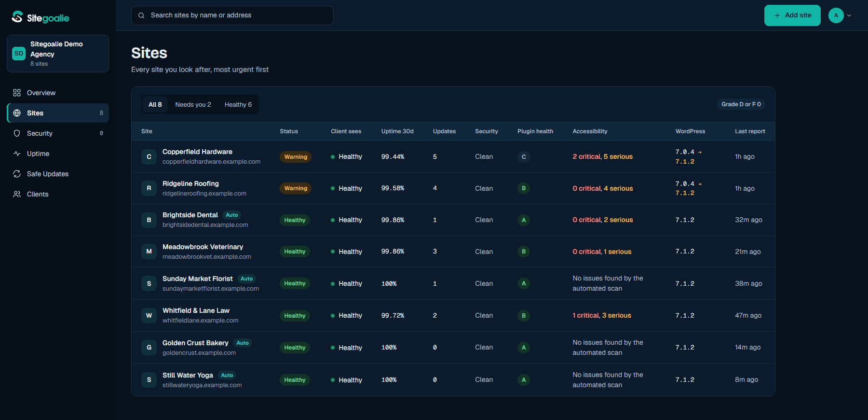Viewport: 868px width, 420px height.
Task: Click the SD agency badge
Action: pos(19,54)
